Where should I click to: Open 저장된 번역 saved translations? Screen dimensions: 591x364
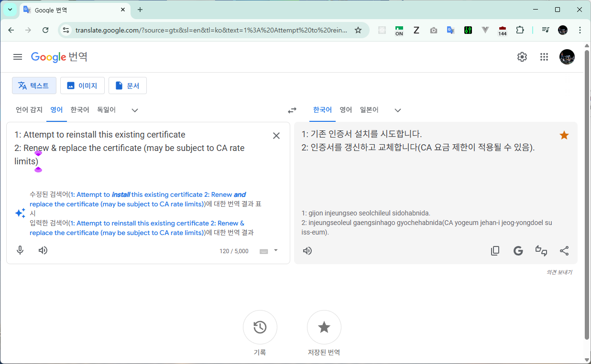coord(324,327)
